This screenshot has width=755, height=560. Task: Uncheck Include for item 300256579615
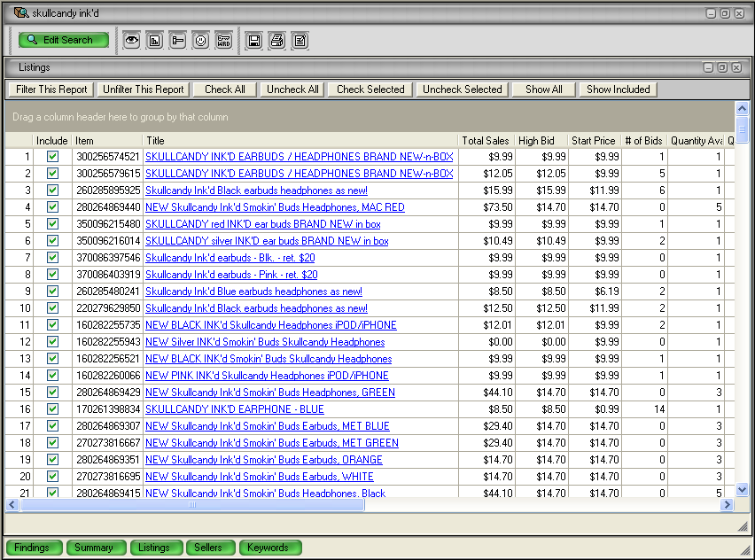click(x=52, y=174)
